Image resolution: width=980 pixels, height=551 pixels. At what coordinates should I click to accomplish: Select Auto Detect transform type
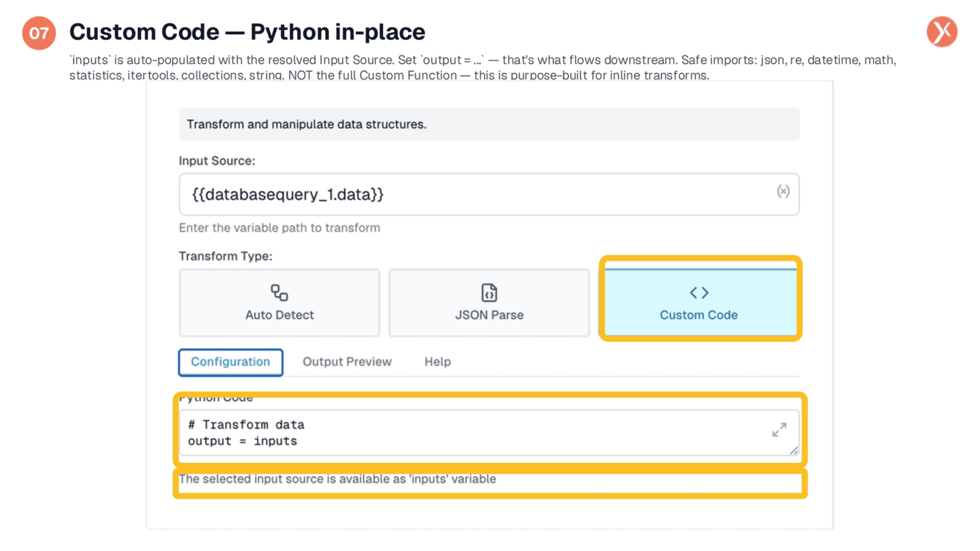(x=279, y=303)
